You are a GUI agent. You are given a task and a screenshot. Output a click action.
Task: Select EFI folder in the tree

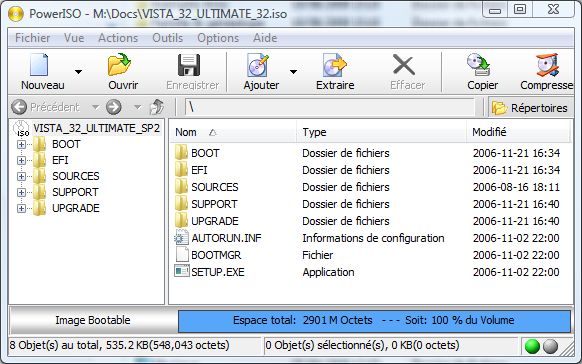(x=60, y=160)
